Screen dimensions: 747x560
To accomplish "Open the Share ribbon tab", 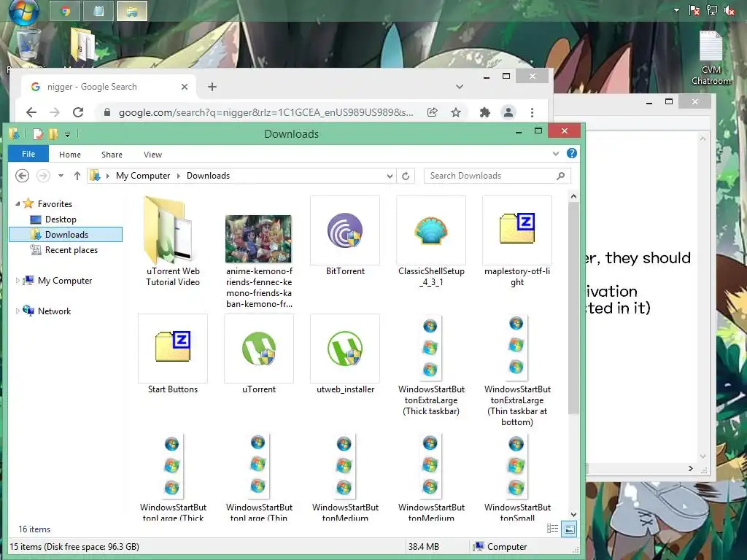I will 112,155.
